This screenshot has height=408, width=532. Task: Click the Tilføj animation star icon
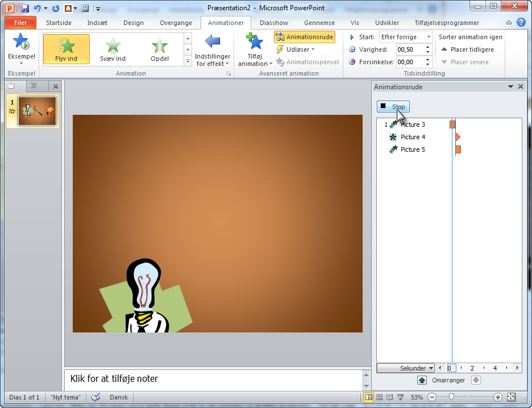click(x=254, y=43)
